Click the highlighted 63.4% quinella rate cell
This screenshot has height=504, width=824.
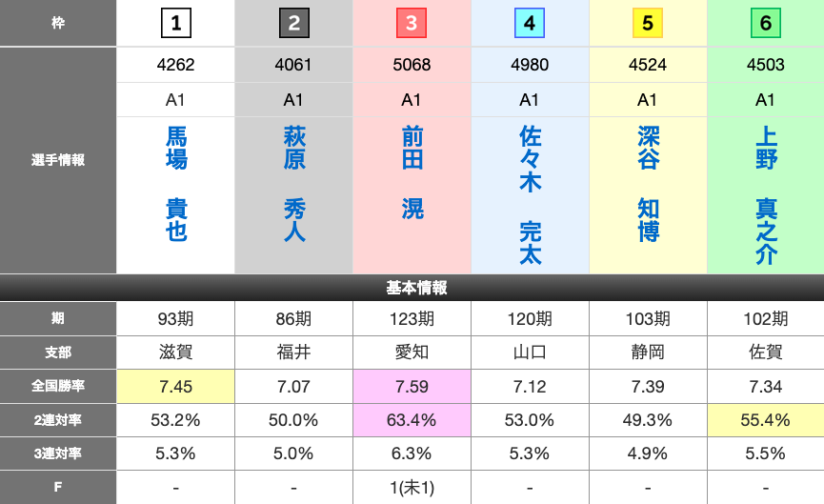coord(412,419)
